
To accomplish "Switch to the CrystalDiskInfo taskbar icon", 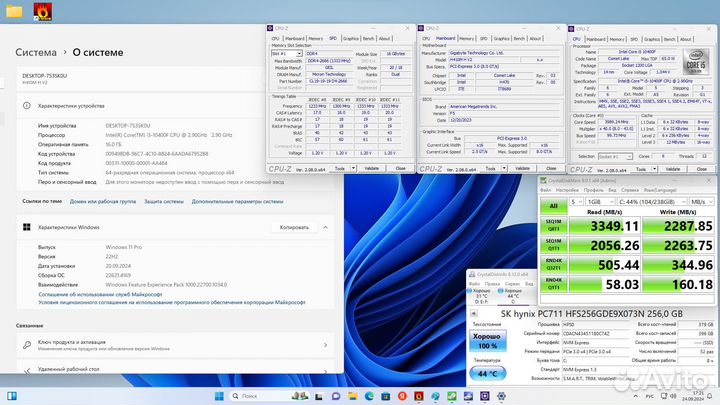I will pyautogui.click(x=468, y=396).
